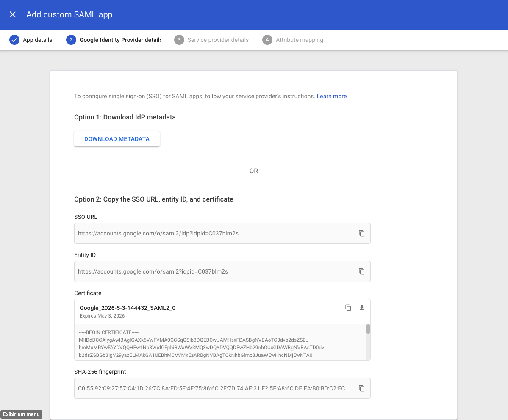Click the SSO URL field
The width and height of the screenshot is (508, 420).
[x=222, y=233]
